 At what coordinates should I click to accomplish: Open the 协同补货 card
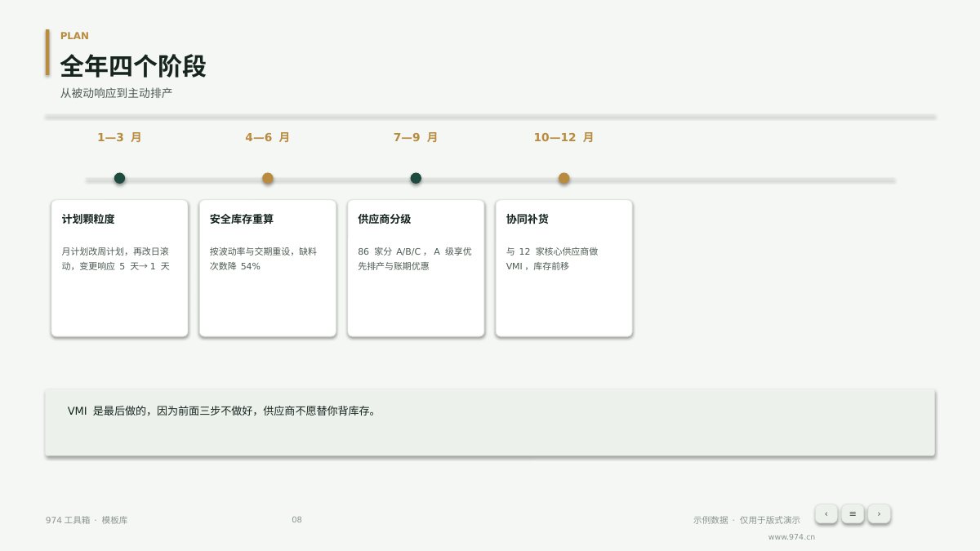point(563,268)
